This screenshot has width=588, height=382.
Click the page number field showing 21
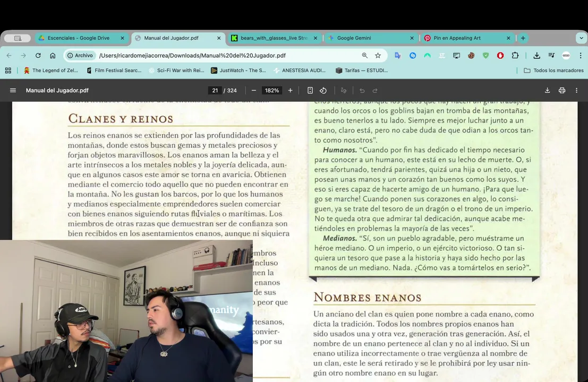pyautogui.click(x=215, y=90)
